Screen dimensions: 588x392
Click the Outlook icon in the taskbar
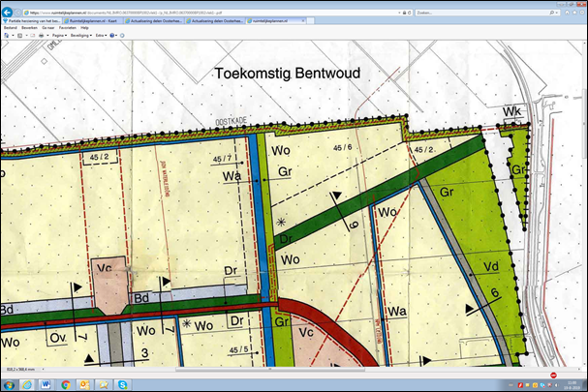pos(84,384)
